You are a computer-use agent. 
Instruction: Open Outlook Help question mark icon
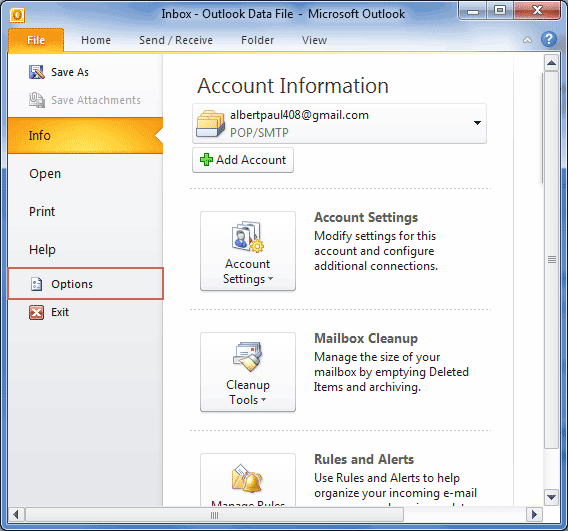pos(549,39)
